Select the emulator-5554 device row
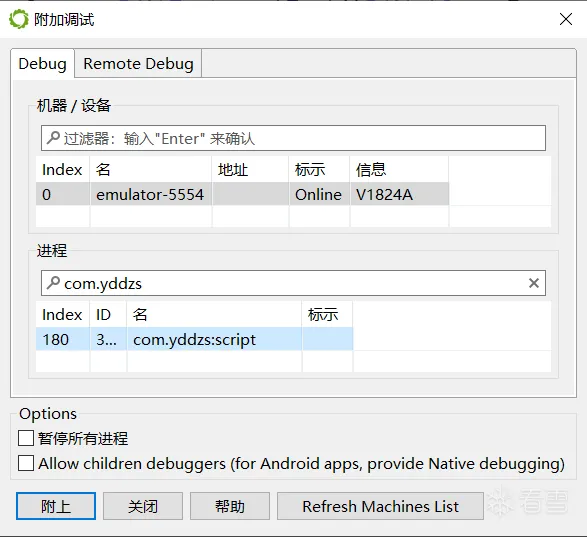Viewport: 587px width, 537px height. [x=242, y=194]
